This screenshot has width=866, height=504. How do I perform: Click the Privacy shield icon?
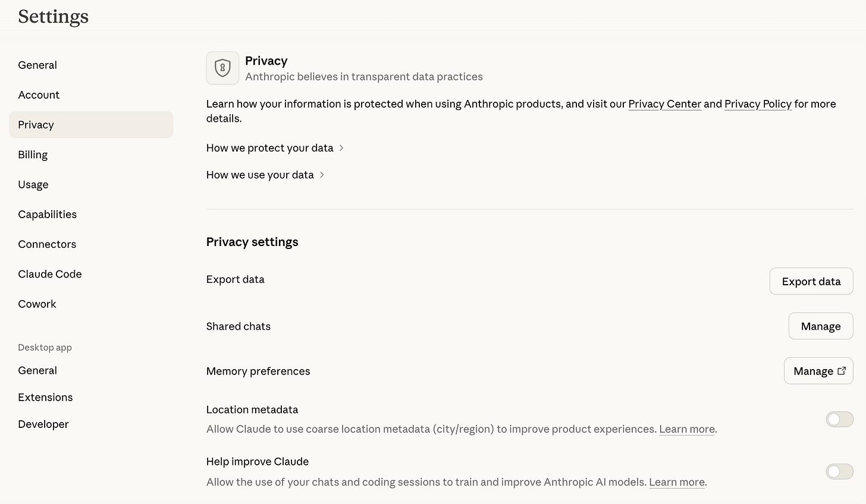tap(222, 68)
